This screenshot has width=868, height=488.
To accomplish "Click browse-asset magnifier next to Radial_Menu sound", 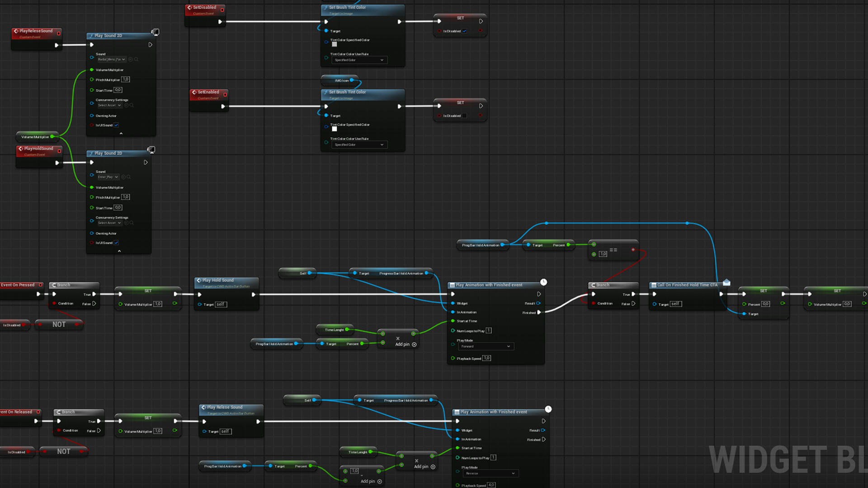I will 136,59.
